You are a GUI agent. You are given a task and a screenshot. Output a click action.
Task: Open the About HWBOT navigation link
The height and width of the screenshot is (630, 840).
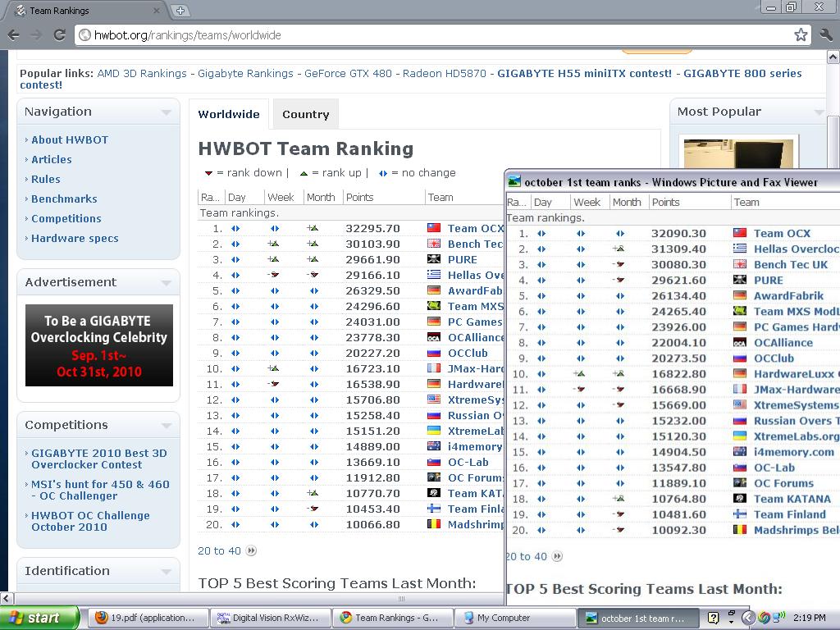pyautogui.click(x=70, y=139)
